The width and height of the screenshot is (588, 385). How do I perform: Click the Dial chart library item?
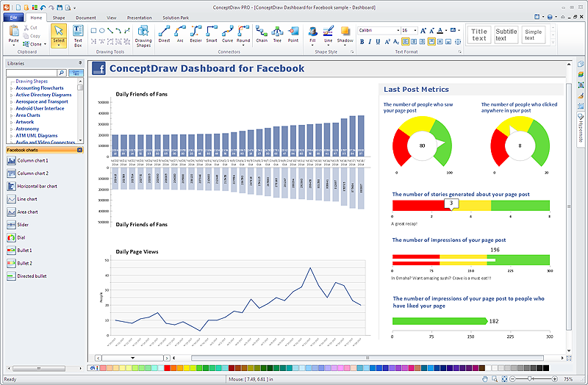(21, 238)
